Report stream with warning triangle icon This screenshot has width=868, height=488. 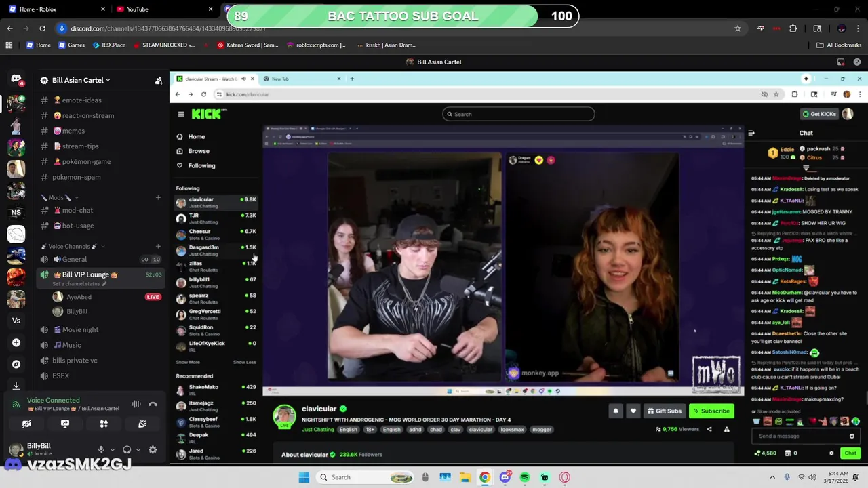tap(727, 429)
